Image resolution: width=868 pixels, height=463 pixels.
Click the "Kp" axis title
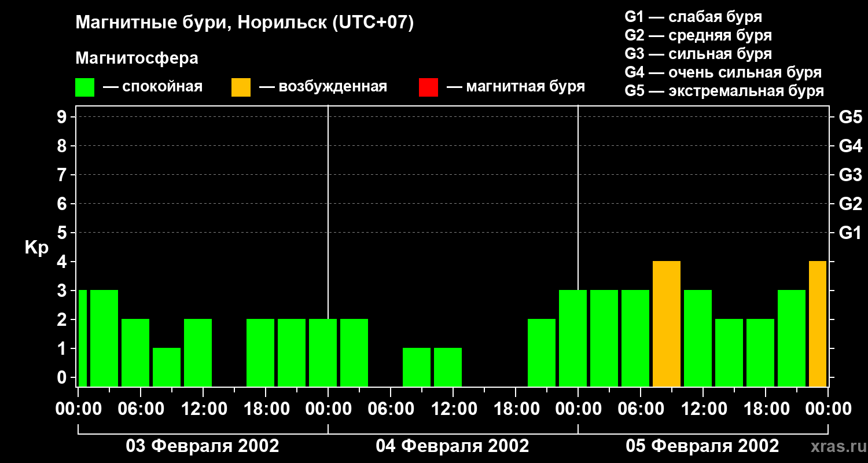tap(36, 247)
